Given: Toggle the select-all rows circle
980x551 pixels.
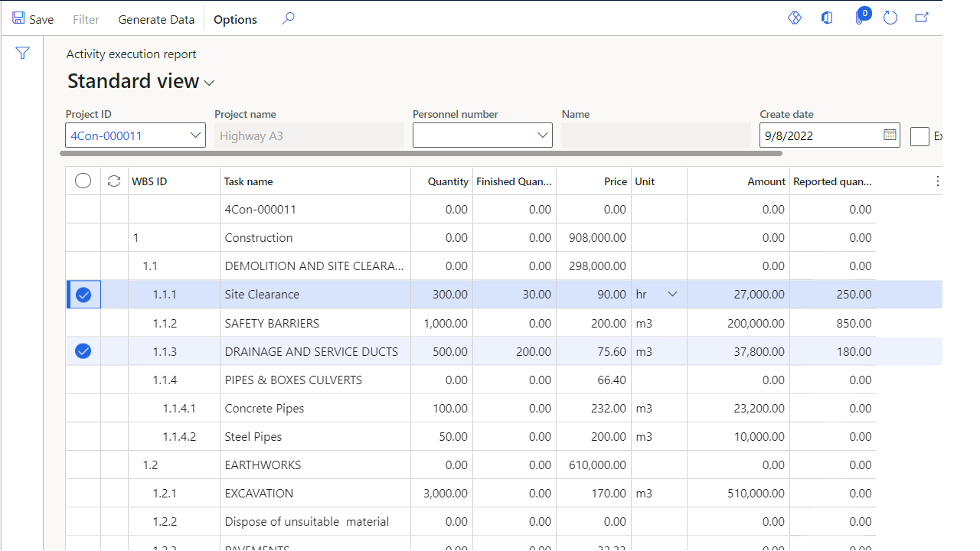Looking at the screenshot, I should tap(83, 181).
